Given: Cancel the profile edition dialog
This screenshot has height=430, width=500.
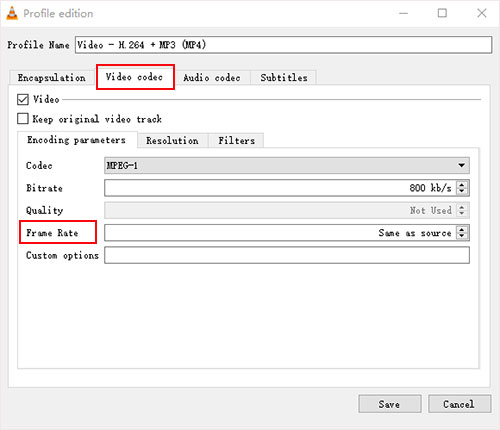Looking at the screenshot, I should tap(459, 404).
